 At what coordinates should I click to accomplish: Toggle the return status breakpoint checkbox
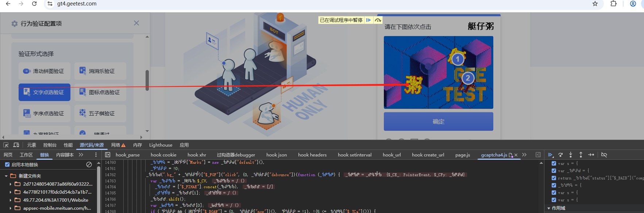pyautogui.click(x=554, y=178)
